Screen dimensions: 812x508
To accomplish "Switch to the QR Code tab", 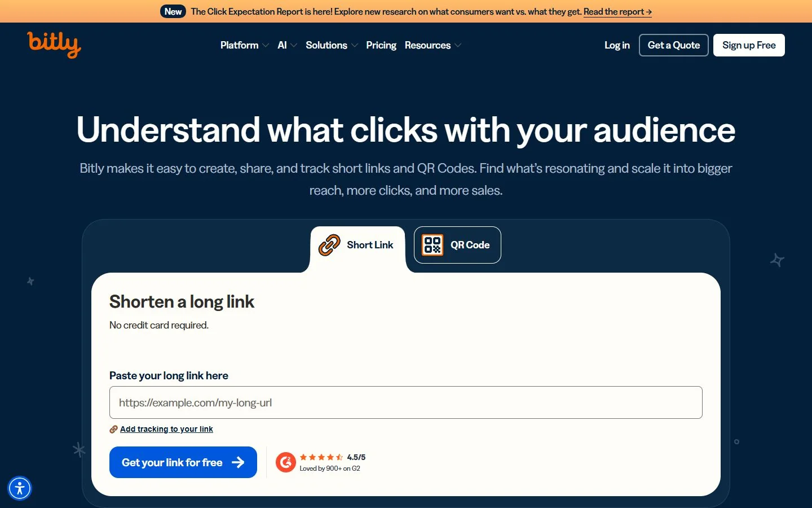I will [457, 245].
